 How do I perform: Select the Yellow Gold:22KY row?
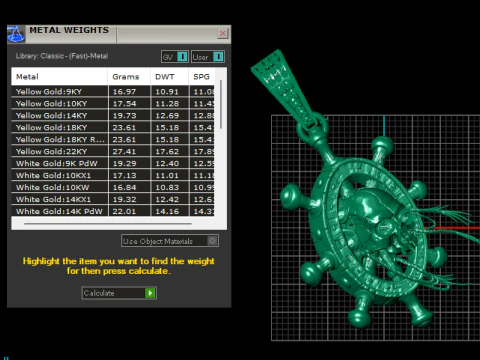(113, 152)
